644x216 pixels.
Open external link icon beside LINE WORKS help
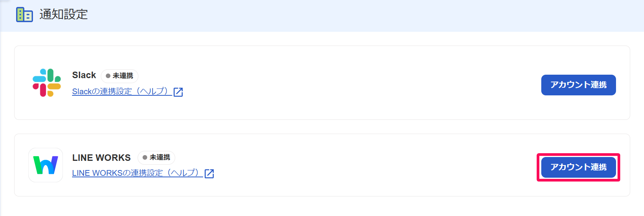click(209, 173)
